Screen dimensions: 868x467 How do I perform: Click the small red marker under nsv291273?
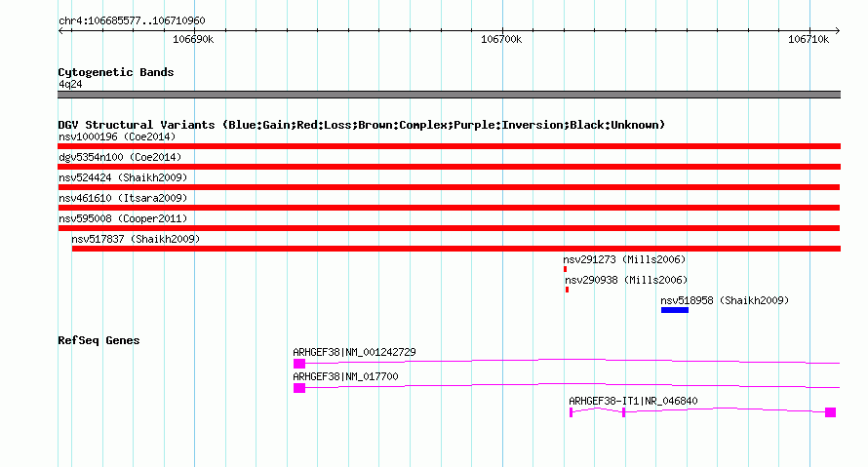(566, 269)
